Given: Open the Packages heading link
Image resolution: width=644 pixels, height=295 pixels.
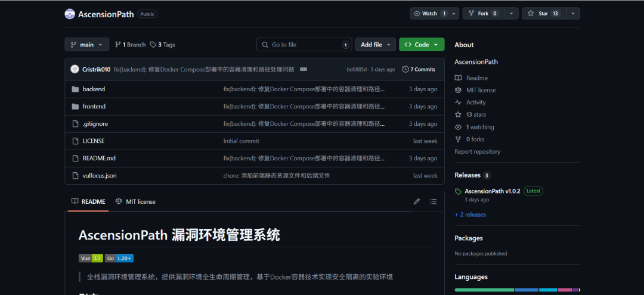Looking at the screenshot, I should pyautogui.click(x=469, y=238).
